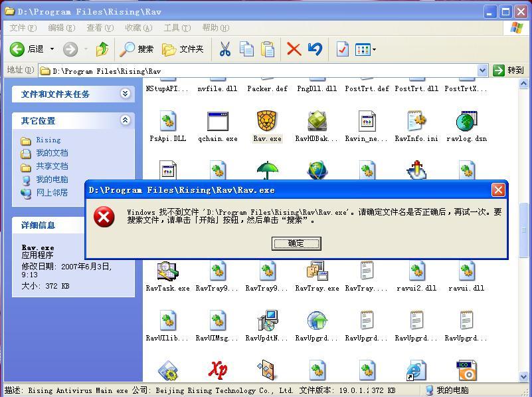
Task: Click the Copy toolbar icon
Action: 246,49
